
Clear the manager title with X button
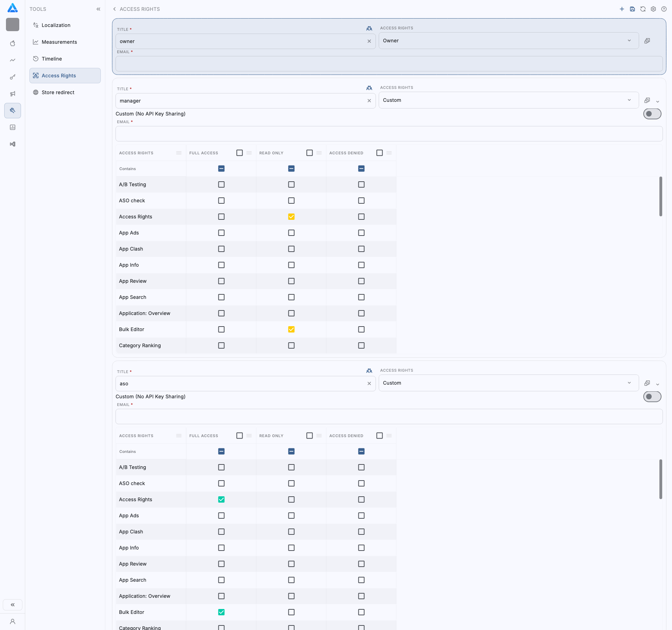pos(369,101)
